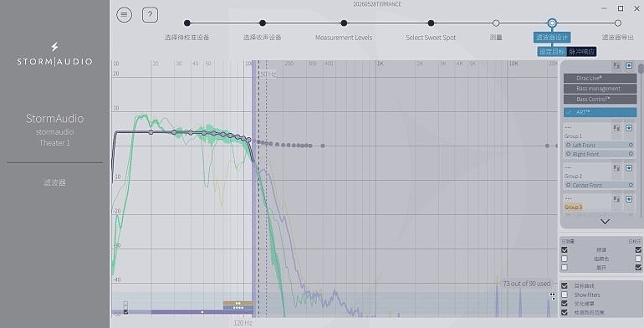Click the 滤波器设计 current step
This screenshot has width=644, height=328.
click(x=552, y=38)
